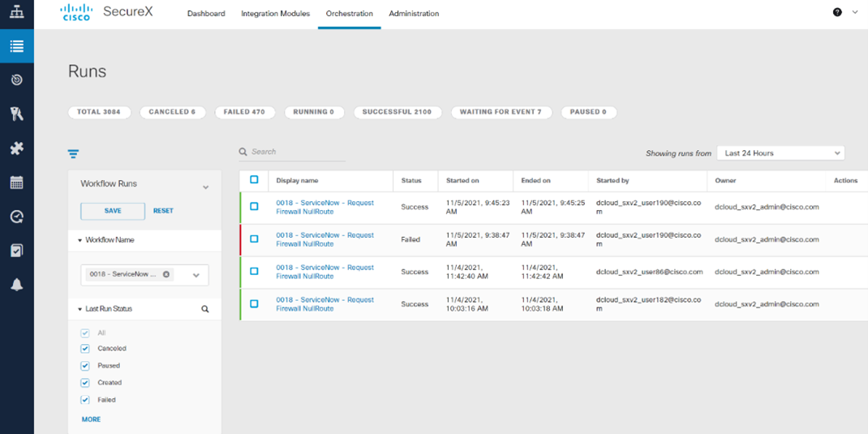This screenshot has width=868, height=434.
Task: Sort by the Started on column header
Action: 462,180
